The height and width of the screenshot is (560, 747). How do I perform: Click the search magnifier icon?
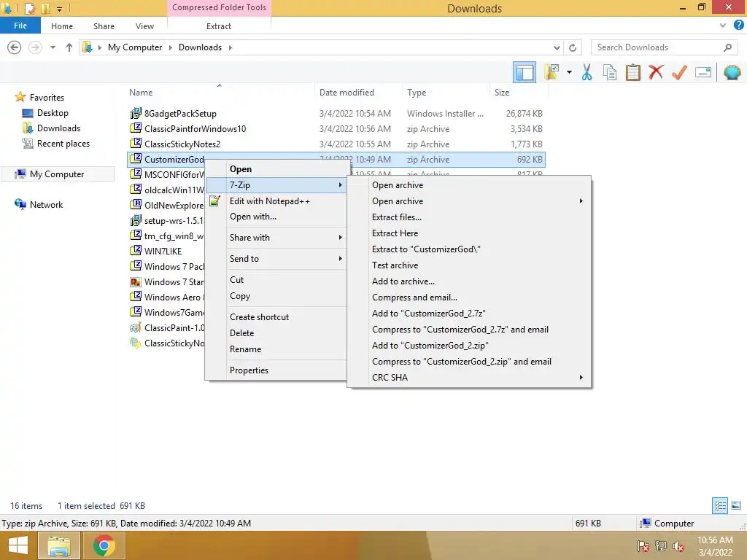coord(727,47)
